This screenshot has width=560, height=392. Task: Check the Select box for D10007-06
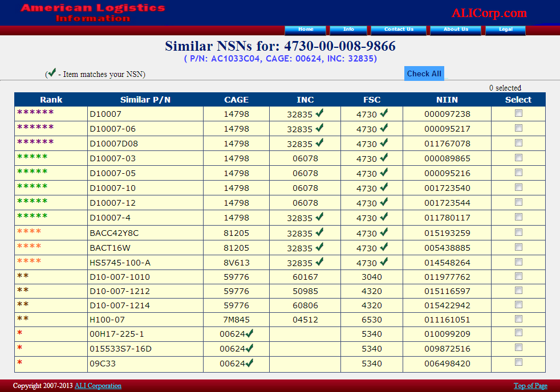click(x=518, y=128)
